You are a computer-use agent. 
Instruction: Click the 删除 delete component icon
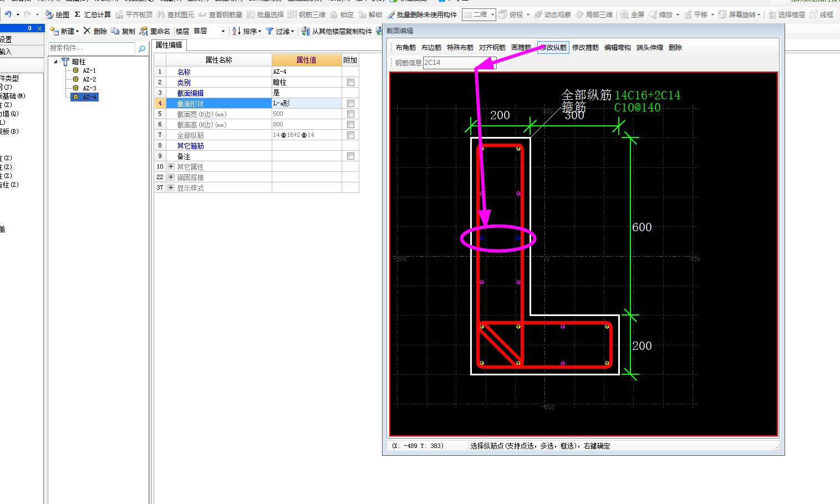86,31
